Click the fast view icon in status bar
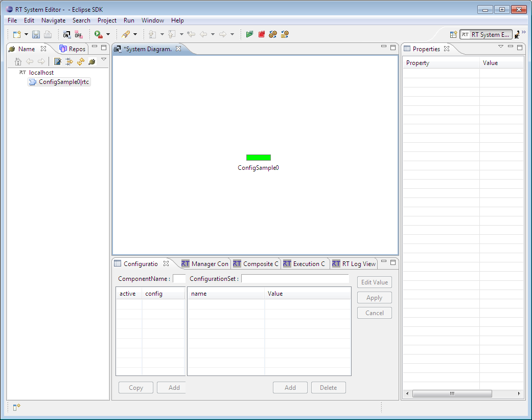The image size is (532, 420). click(17, 407)
